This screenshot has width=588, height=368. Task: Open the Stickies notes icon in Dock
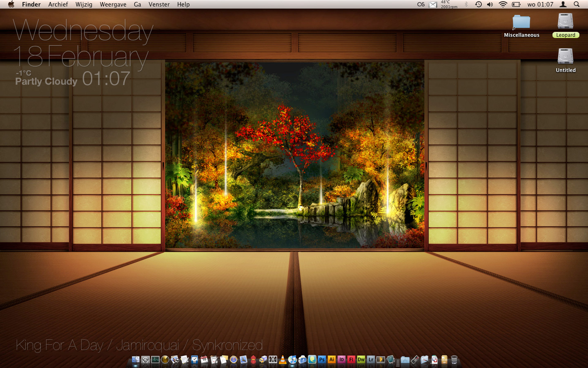pyautogui.click(x=223, y=360)
